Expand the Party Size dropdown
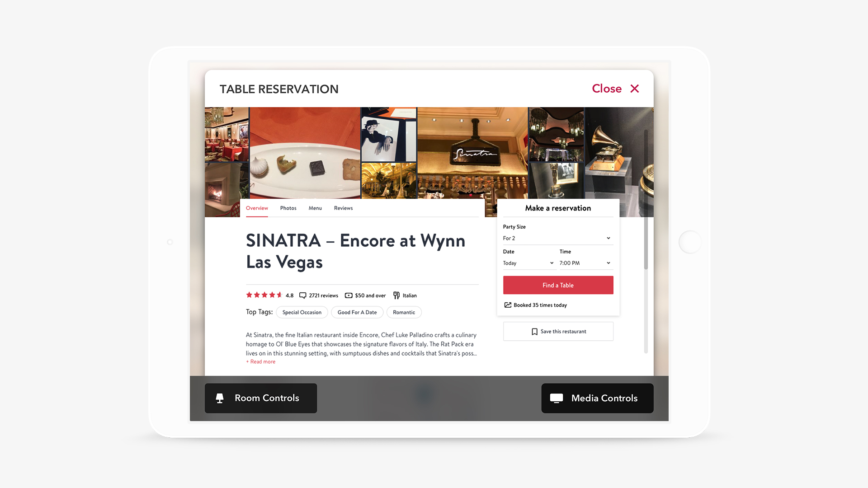This screenshot has height=488, width=868. point(557,238)
